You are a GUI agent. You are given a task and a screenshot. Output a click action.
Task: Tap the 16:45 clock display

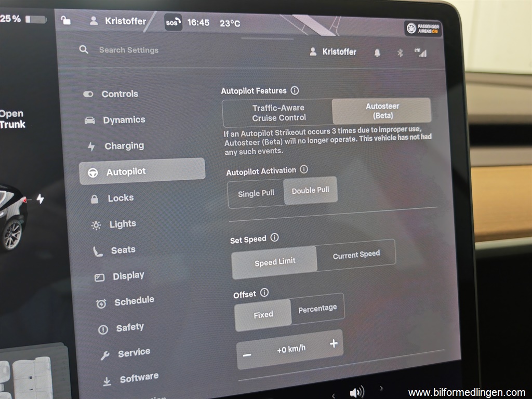click(198, 23)
